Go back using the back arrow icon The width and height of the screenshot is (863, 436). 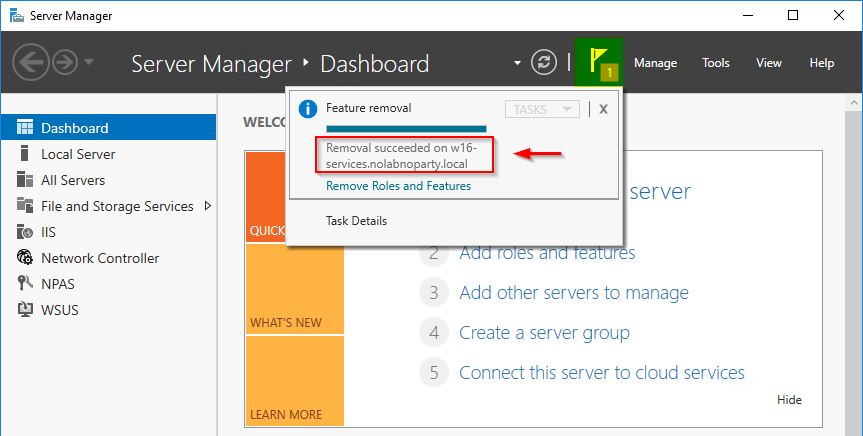(31, 63)
